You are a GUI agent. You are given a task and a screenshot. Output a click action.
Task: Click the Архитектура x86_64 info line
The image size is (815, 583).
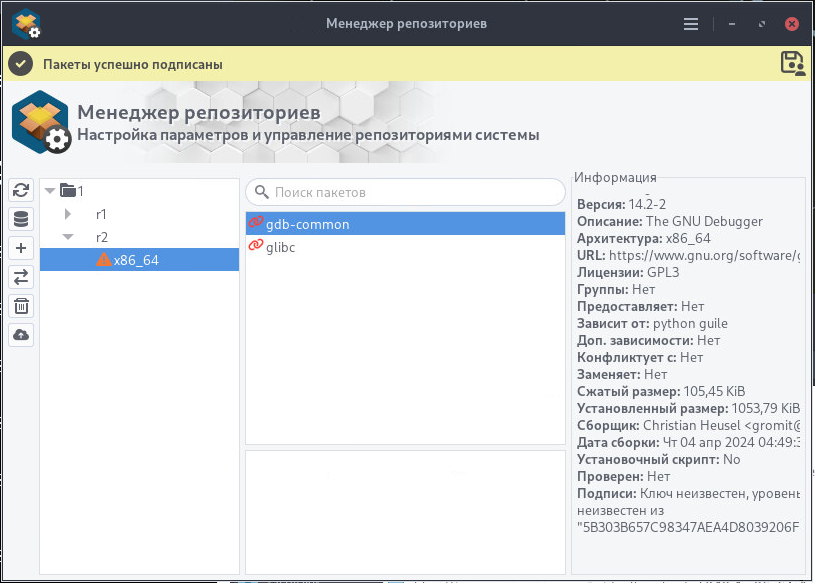[x=644, y=238]
